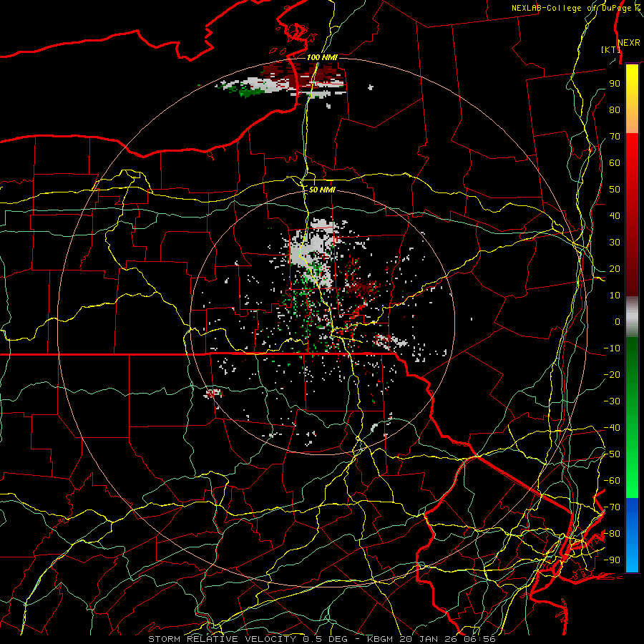Click the gray-white echo band near the 100 NMI label
Viewport: 644px width, 644px height.
pos(267,85)
